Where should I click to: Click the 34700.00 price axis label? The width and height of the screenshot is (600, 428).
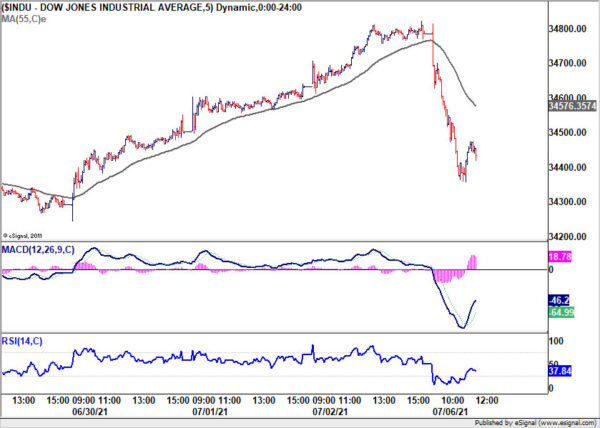click(567, 63)
